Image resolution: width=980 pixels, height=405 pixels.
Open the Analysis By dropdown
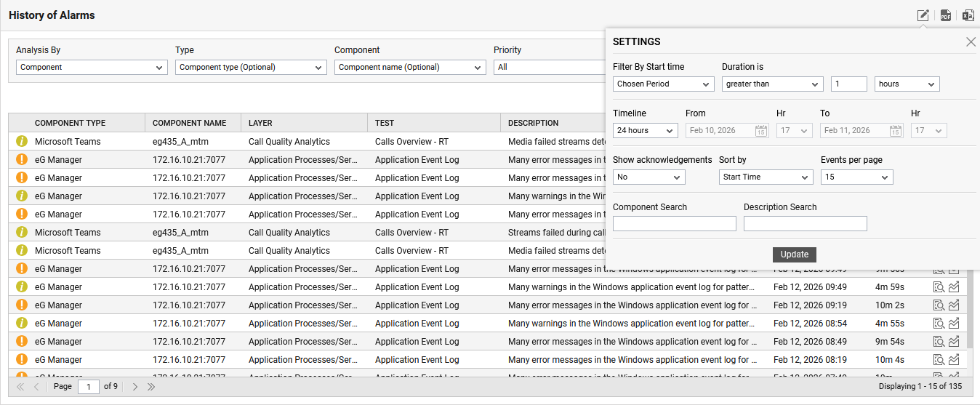[92, 68]
